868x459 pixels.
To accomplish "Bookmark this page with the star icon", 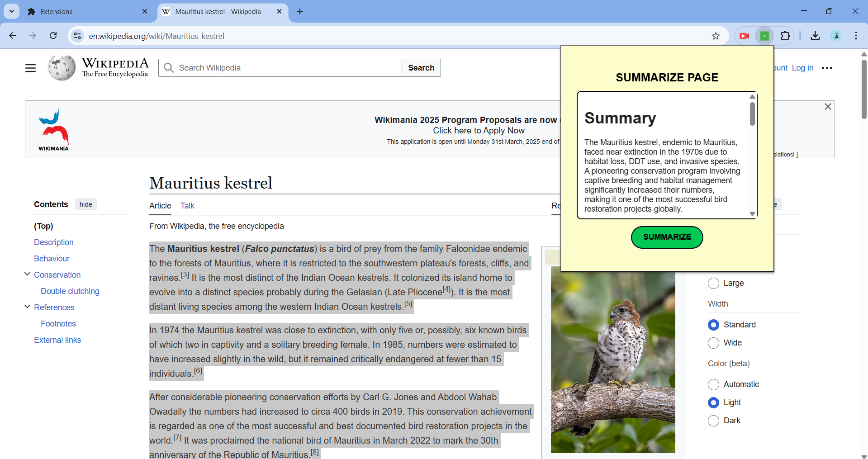I will click(x=716, y=36).
